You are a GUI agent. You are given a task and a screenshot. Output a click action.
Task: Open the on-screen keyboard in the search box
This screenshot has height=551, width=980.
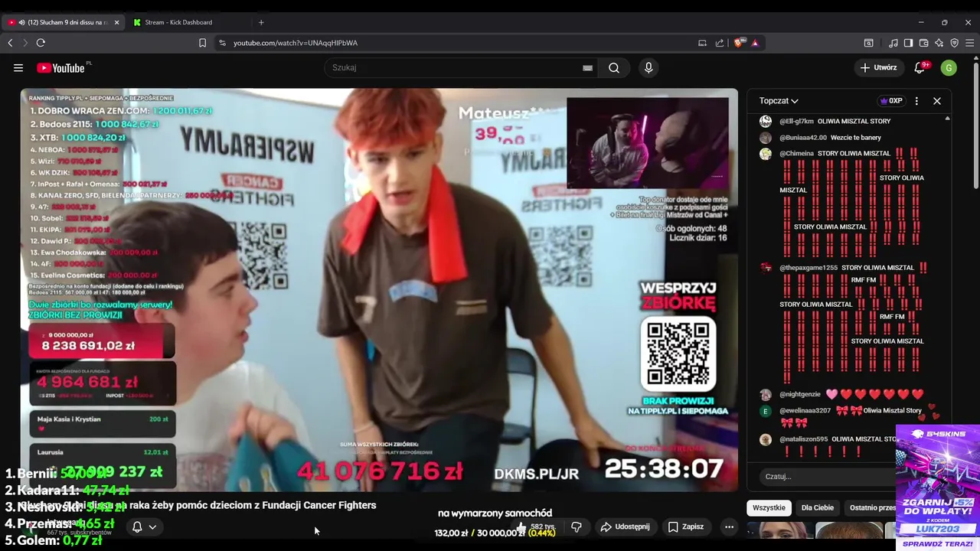[587, 67]
